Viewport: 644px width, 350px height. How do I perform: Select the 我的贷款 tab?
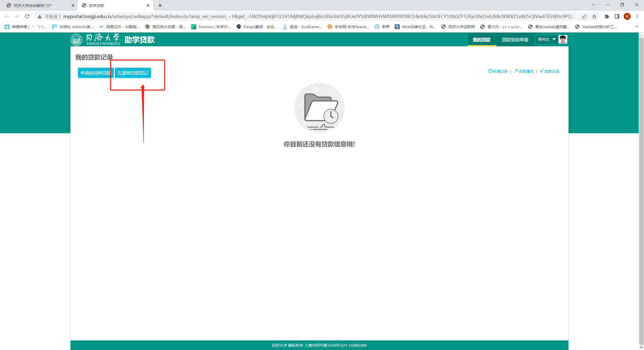pyautogui.click(x=481, y=40)
